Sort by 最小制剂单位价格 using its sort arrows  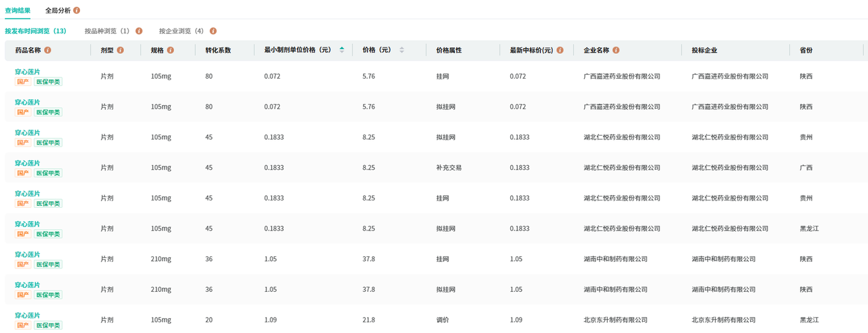342,50
